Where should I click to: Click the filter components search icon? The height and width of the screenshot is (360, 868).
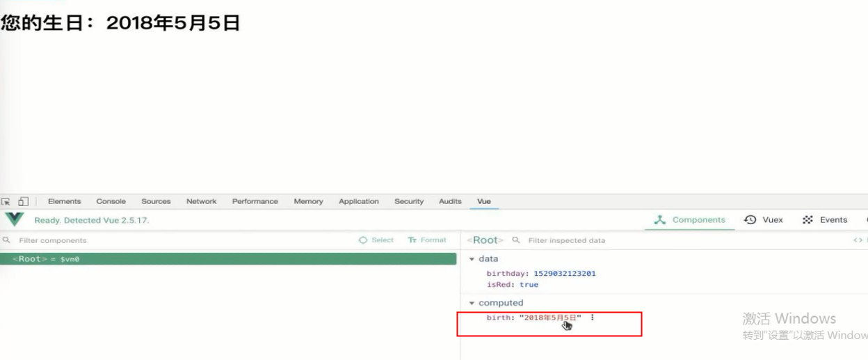coord(7,240)
